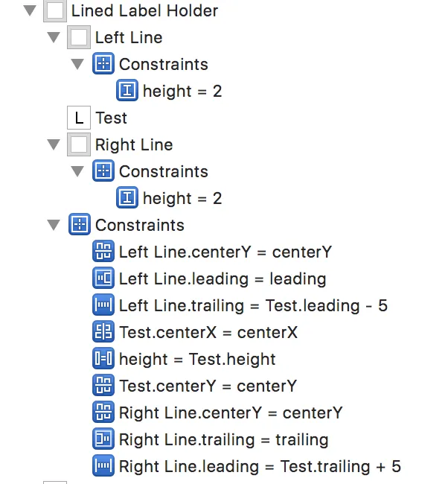
Task: Select height = 2 under Right Line
Action: pyautogui.click(x=182, y=199)
